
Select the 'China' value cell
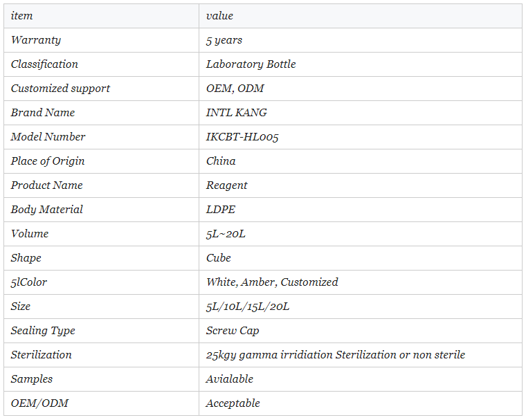click(x=221, y=161)
